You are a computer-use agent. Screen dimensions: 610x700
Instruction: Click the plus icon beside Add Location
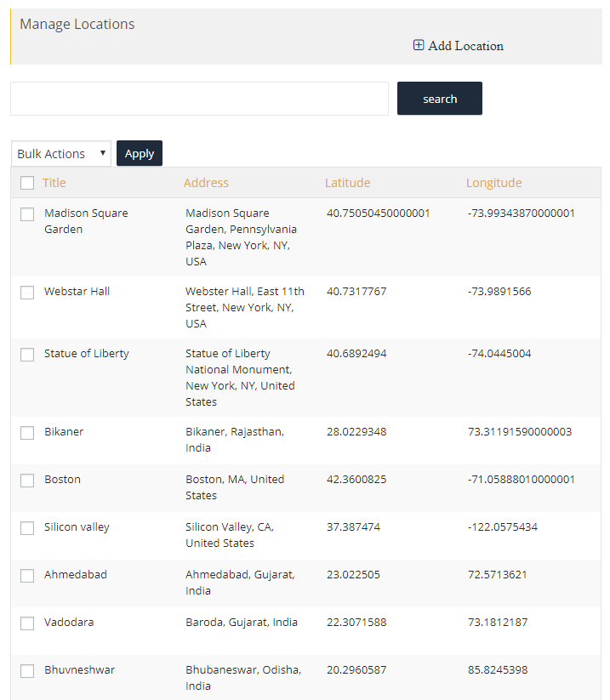tap(419, 45)
